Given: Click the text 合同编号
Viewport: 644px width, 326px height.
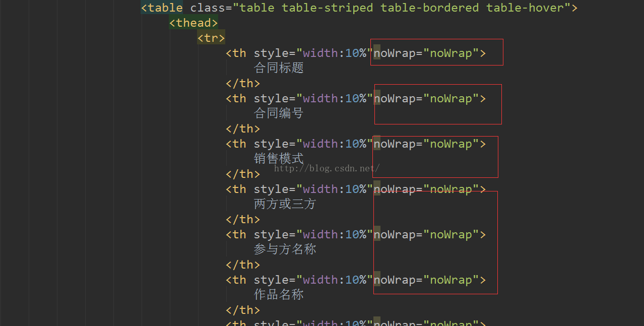Looking at the screenshot, I should (x=279, y=113).
